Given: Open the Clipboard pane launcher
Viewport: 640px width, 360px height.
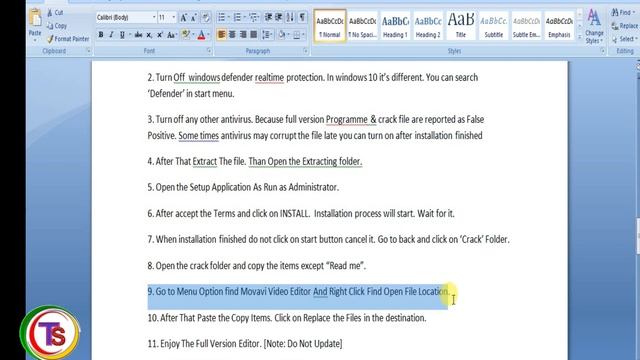Looking at the screenshot, I should pyautogui.click(x=89, y=51).
